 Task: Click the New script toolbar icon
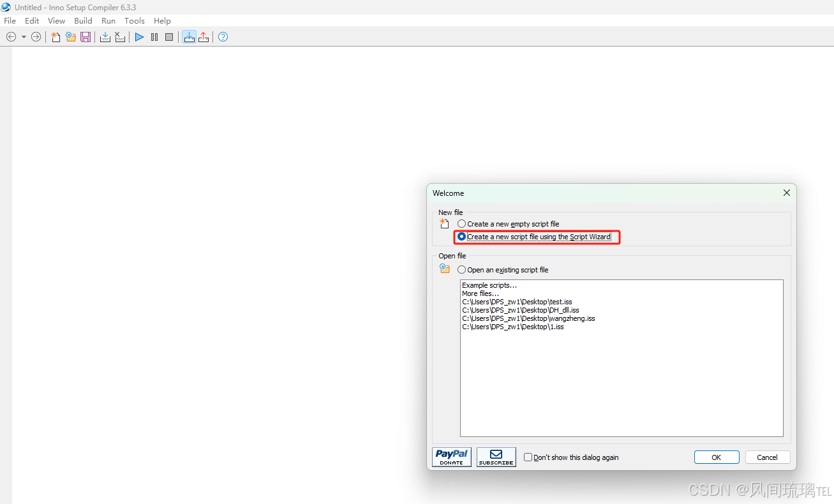56,37
